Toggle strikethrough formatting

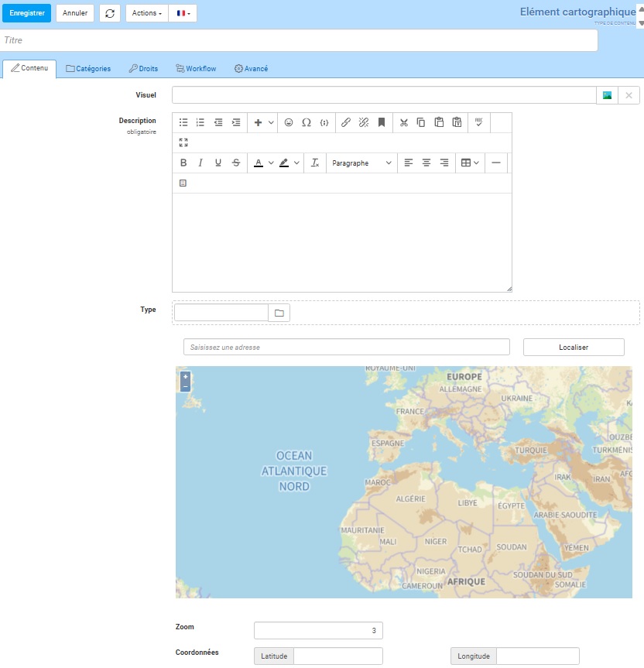pos(235,163)
